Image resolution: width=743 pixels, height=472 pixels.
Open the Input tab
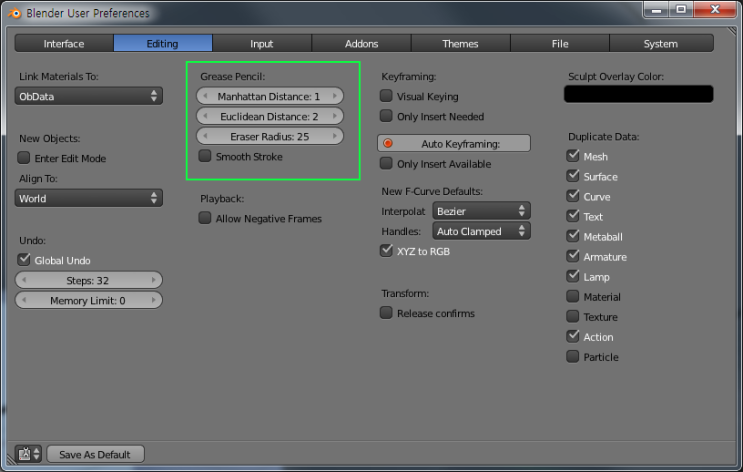[262, 44]
